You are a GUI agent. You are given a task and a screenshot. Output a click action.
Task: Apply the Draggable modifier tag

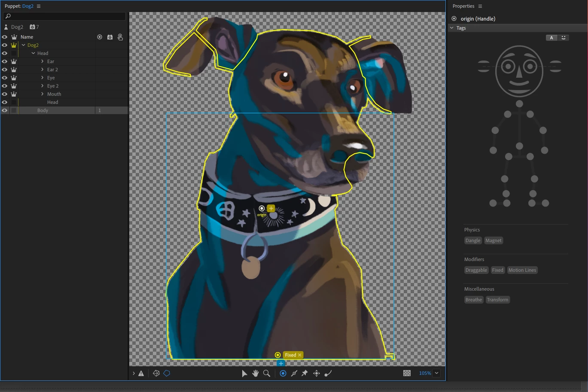476,270
